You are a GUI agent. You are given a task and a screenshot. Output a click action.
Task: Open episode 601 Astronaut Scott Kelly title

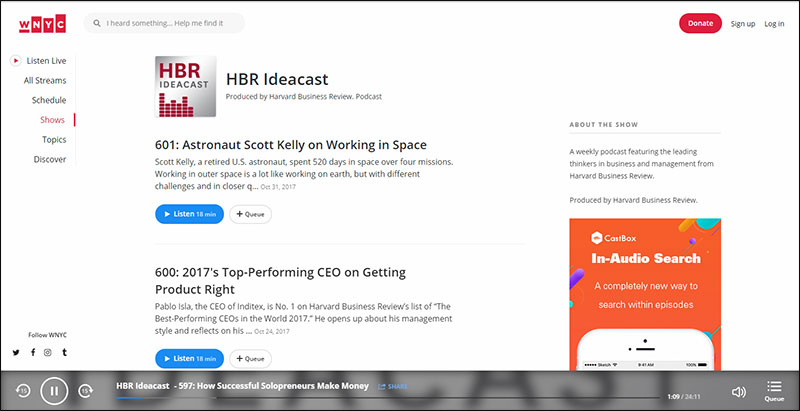point(291,145)
